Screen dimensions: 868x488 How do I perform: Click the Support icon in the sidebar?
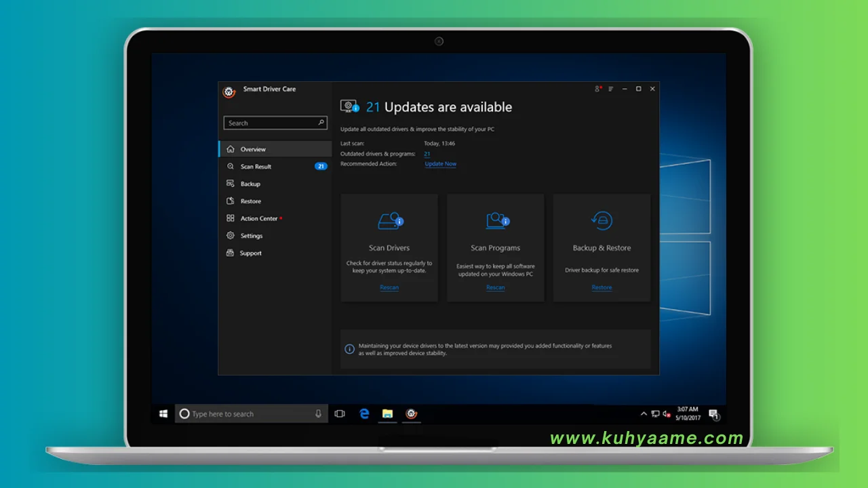231,253
